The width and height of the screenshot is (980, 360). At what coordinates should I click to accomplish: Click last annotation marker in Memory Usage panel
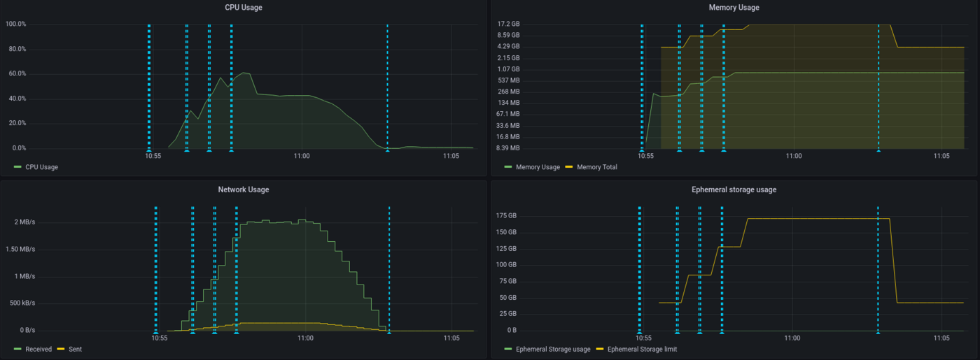tap(878, 150)
